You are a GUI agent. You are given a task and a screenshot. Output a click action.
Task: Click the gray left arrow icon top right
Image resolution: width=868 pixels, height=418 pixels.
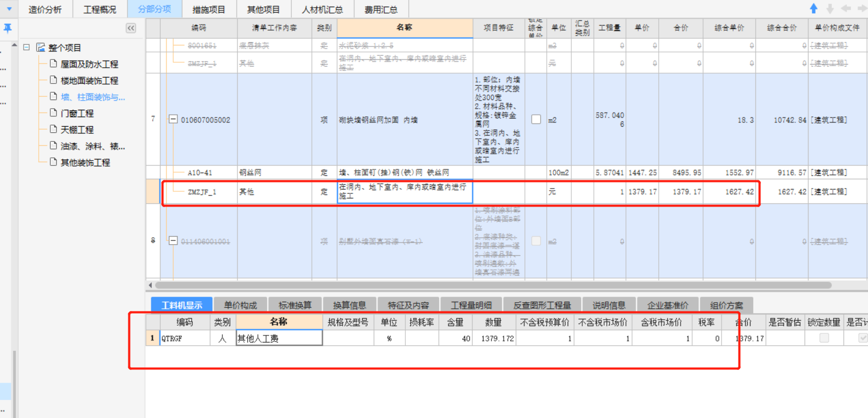pos(846,8)
